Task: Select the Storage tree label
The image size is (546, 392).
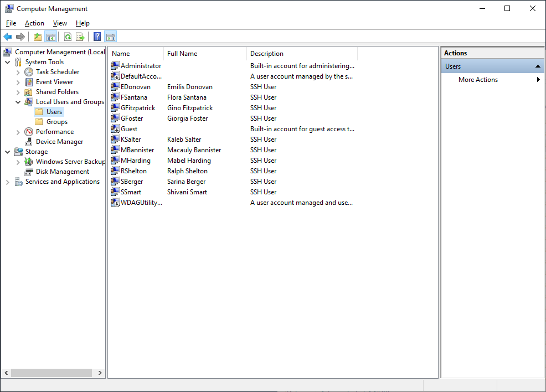Action: tap(37, 152)
